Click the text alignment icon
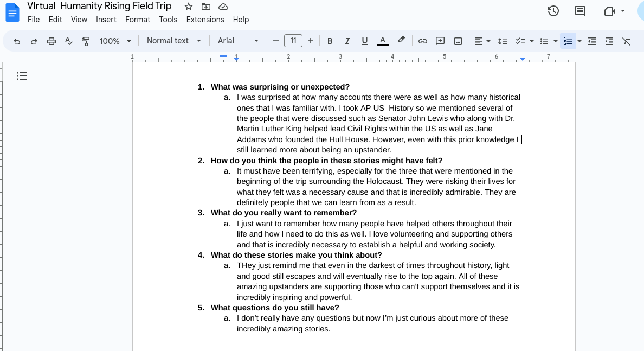The height and width of the screenshot is (351, 644). click(x=479, y=41)
